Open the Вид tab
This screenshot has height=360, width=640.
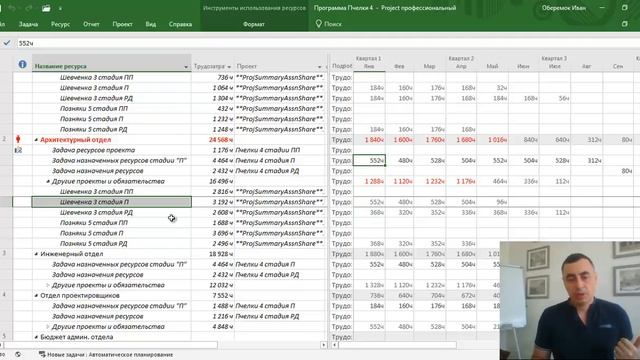tap(151, 24)
